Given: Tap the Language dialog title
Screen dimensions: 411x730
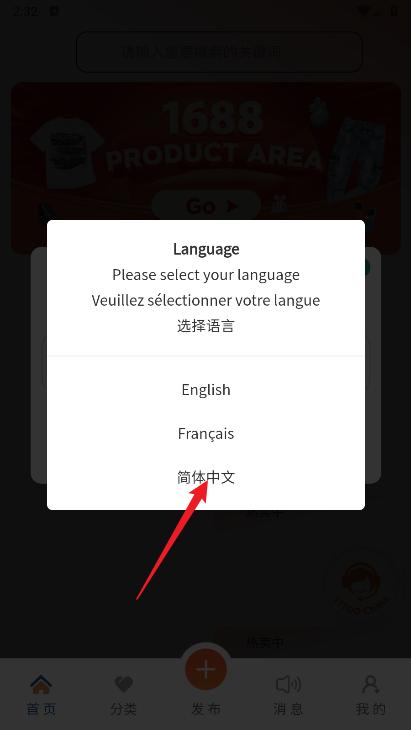Looking at the screenshot, I should [x=206, y=249].
